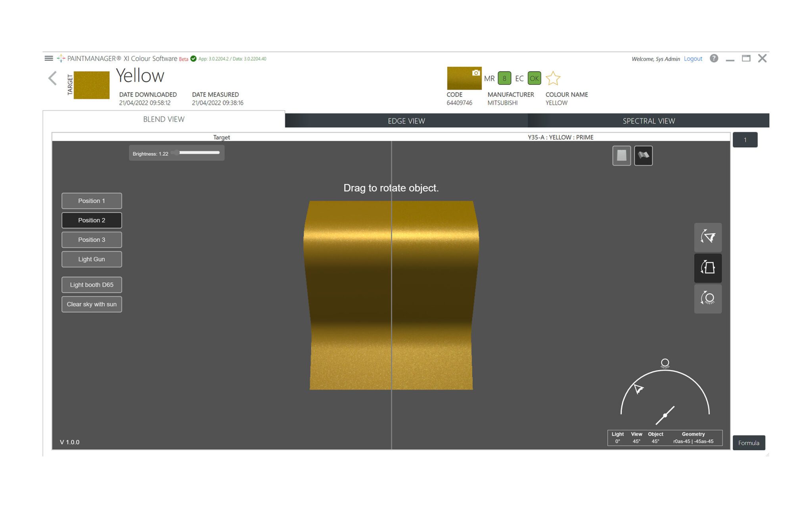Select the light rotation tool icon

[708, 299]
